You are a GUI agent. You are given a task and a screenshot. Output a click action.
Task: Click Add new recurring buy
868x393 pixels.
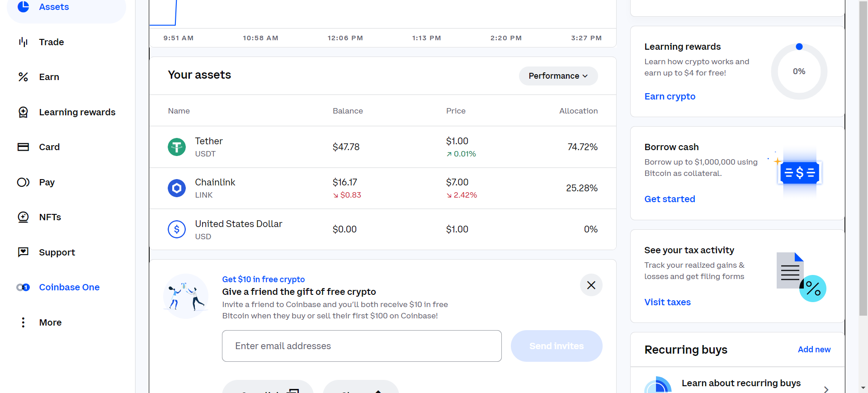coord(814,350)
